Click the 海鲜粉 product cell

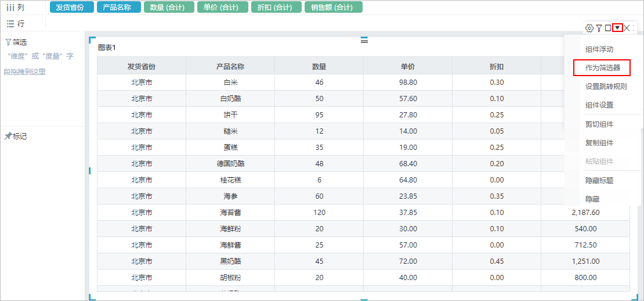(230, 228)
